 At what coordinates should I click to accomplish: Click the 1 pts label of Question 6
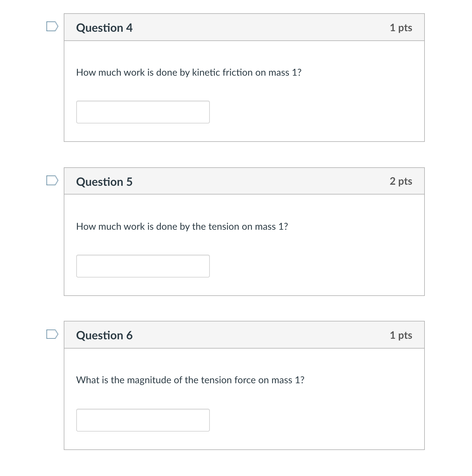pos(401,336)
